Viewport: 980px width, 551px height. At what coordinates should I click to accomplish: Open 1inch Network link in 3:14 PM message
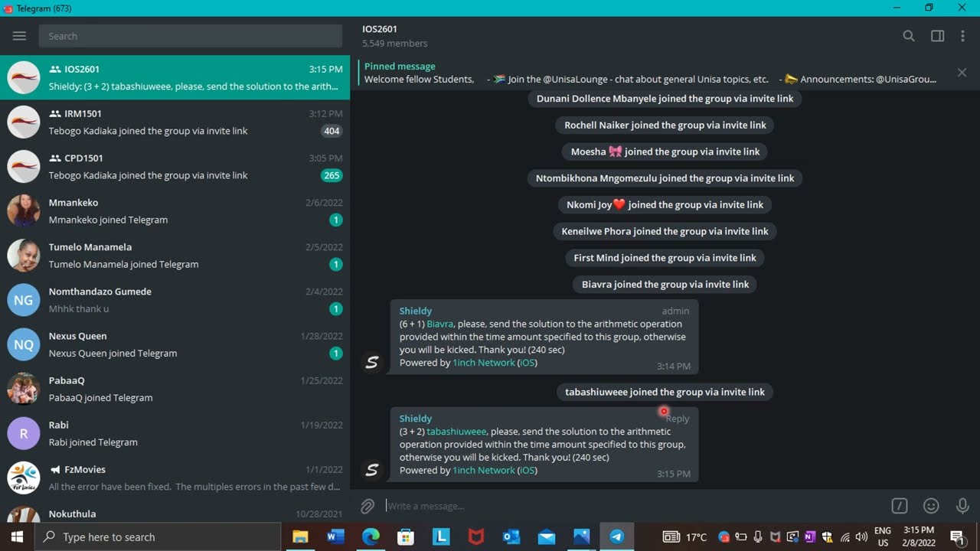(x=484, y=363)
